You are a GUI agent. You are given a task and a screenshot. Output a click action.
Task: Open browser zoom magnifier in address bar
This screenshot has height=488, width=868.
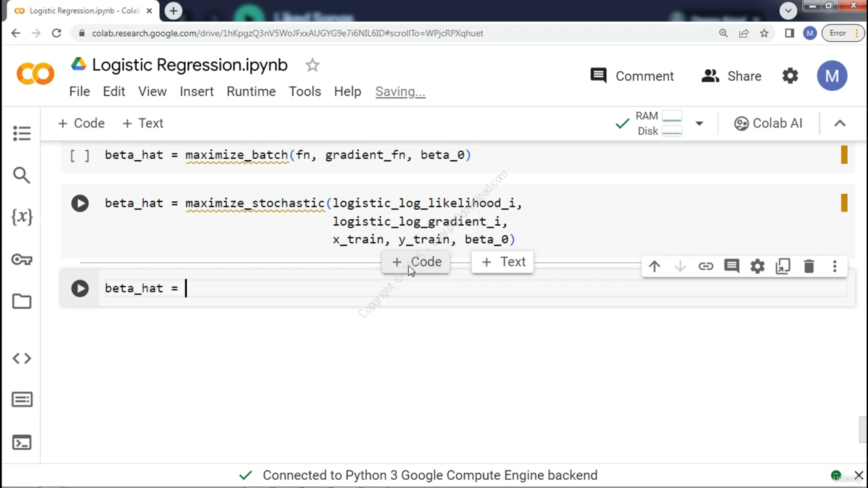[724, 33]
